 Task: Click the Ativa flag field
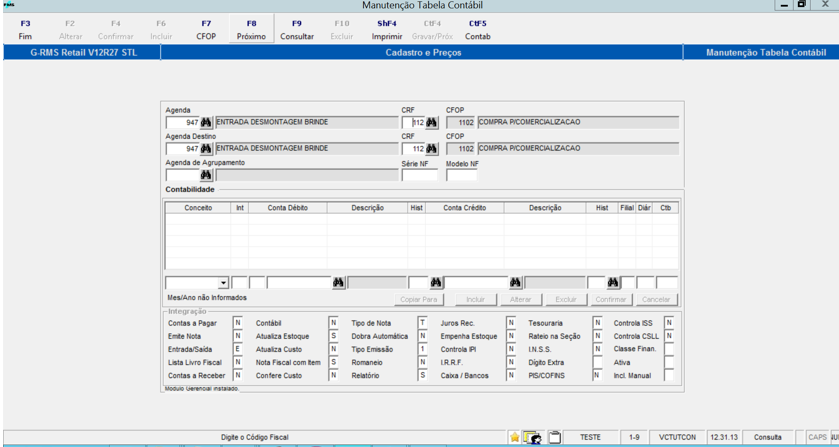pos(669,362)
